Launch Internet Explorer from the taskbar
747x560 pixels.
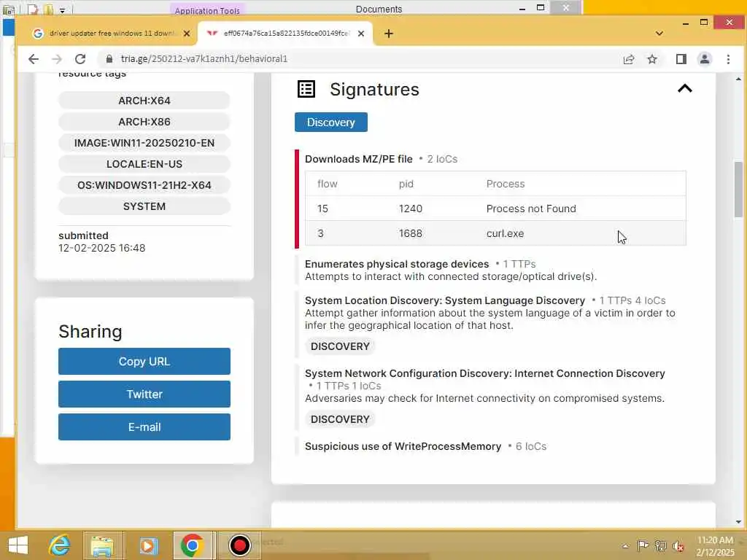coord(60,545)
